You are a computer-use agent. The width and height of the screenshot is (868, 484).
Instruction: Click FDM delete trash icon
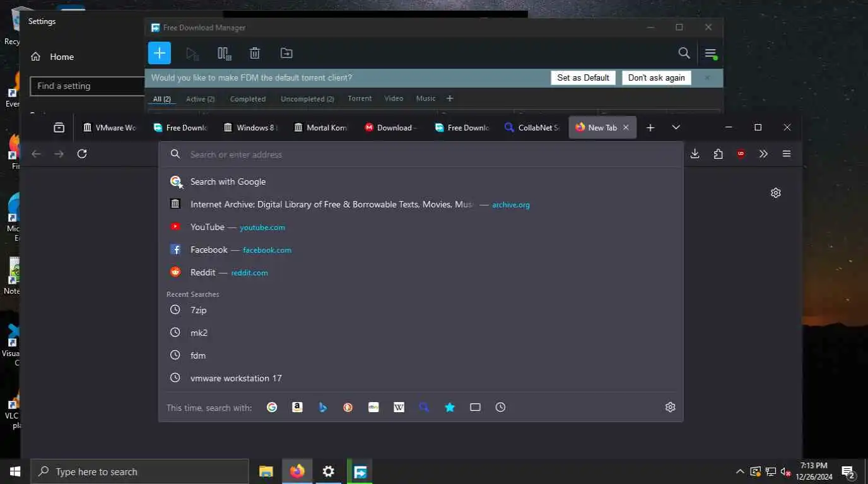pyautogui.click(x=255, y=54)
